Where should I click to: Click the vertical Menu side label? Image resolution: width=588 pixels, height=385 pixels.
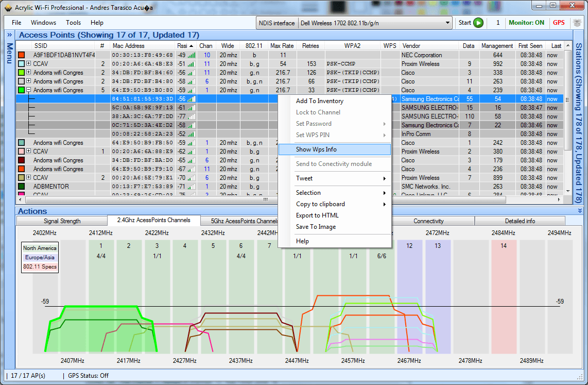(9, 53)
